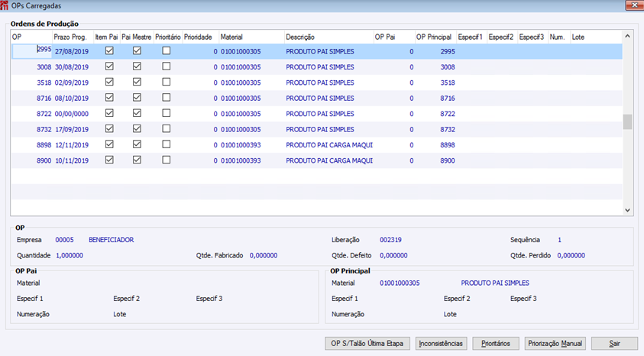Click Qtde. Perdido value 0,000000
The image size is (644, 356).
coord(571,255)
